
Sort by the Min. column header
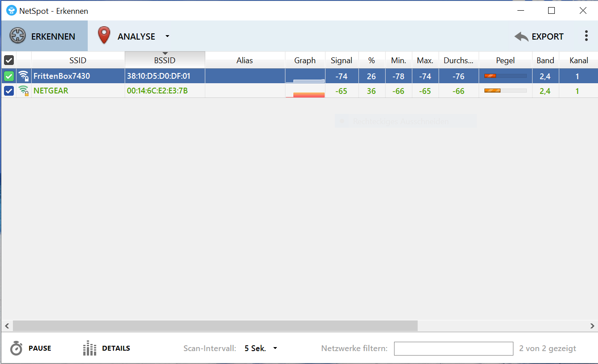tap(399, 61)
